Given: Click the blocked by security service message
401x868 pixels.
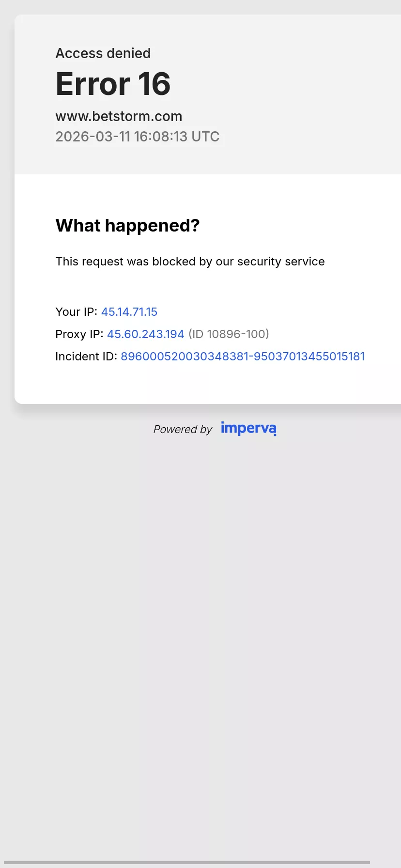Looking at the screenshot, I should tap(190, 262).
